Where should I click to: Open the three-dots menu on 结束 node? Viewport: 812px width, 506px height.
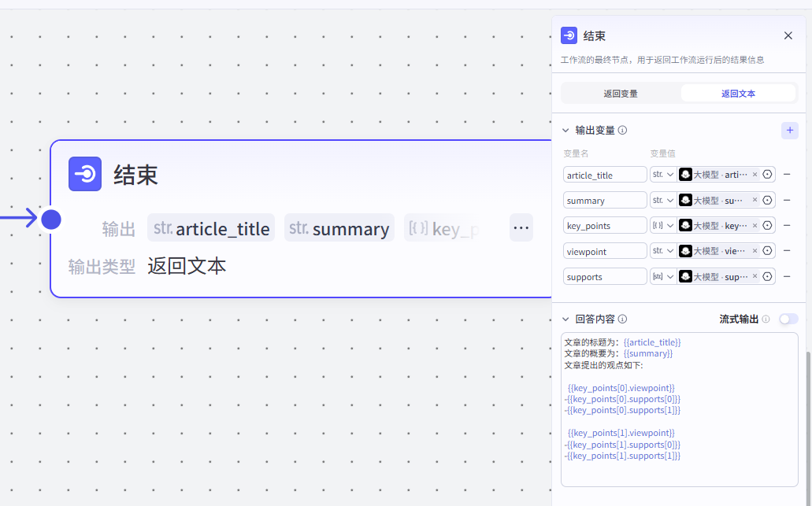[x=521, y=228]
